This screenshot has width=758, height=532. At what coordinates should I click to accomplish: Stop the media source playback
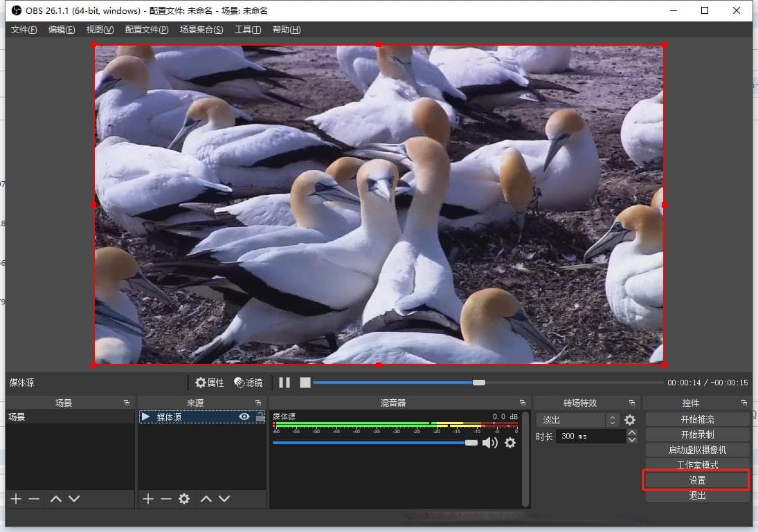coord(305,383)
